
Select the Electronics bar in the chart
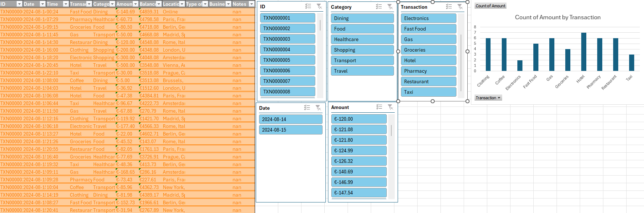click(520, 65)
